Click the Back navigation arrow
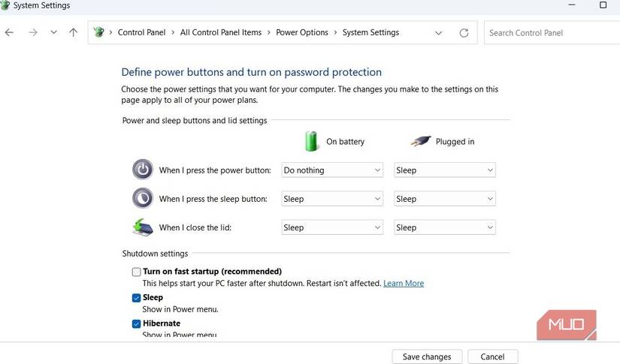The width and height of the screenshot is (620, 364). (9, 33)
